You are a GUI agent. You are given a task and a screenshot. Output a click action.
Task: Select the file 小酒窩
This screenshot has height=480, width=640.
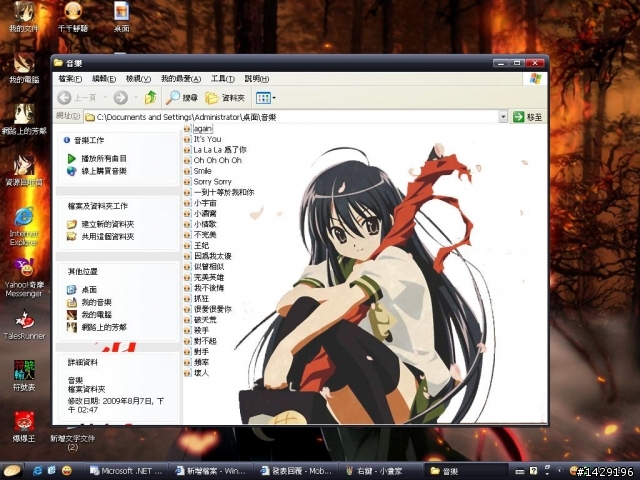tap(205, 213)
